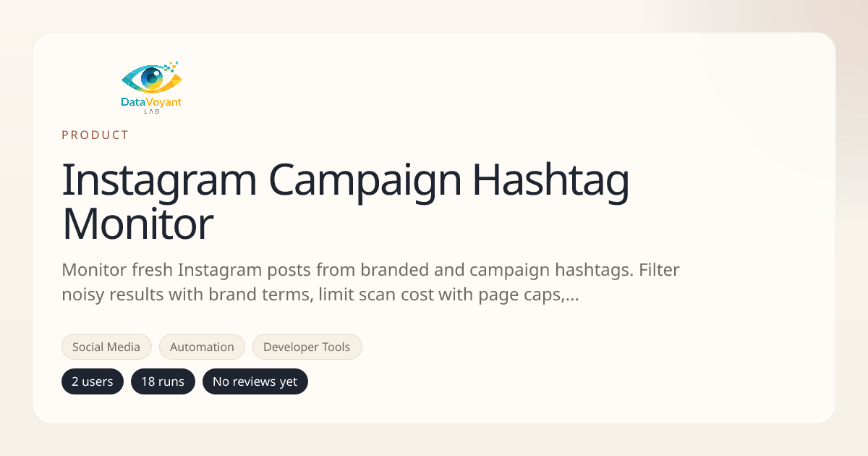Click the DataVoyant eye logo icon
The height and width of the screenshot is (456, 868).
pos(148,78)
